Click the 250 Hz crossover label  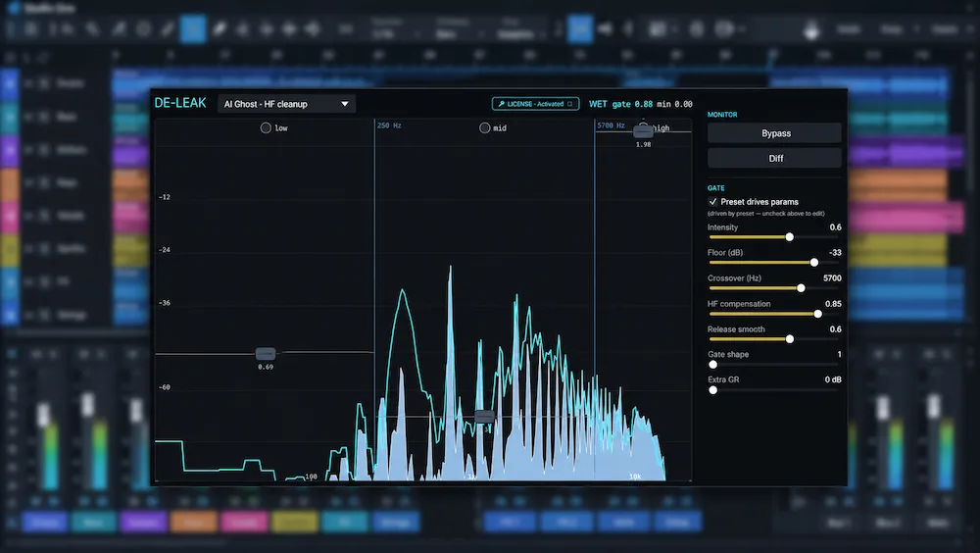(389, 126)
